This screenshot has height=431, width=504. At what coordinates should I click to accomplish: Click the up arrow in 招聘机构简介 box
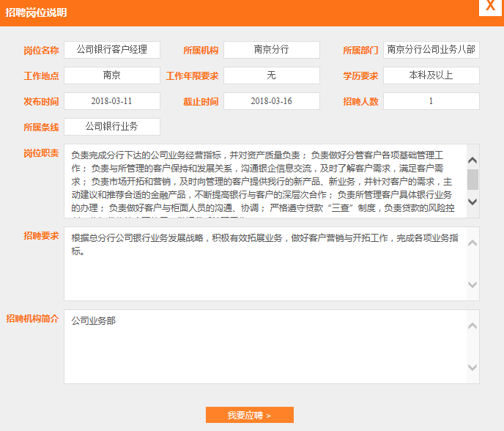472,326
